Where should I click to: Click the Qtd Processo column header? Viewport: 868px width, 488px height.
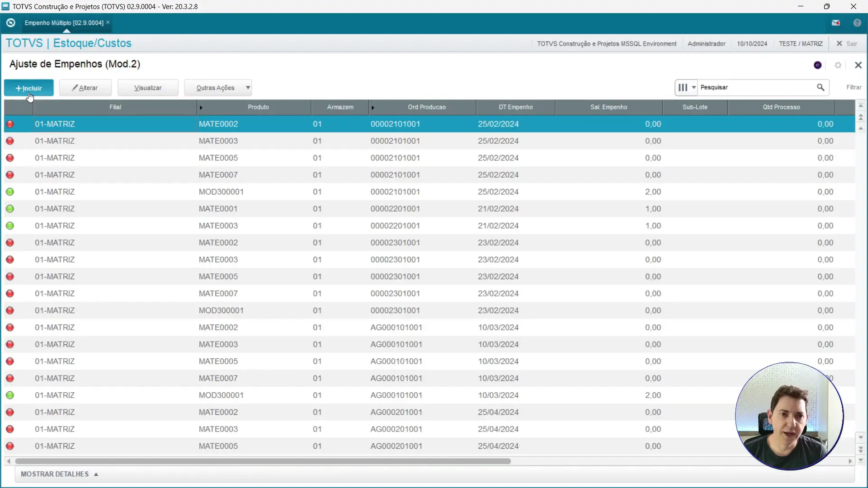781,107
